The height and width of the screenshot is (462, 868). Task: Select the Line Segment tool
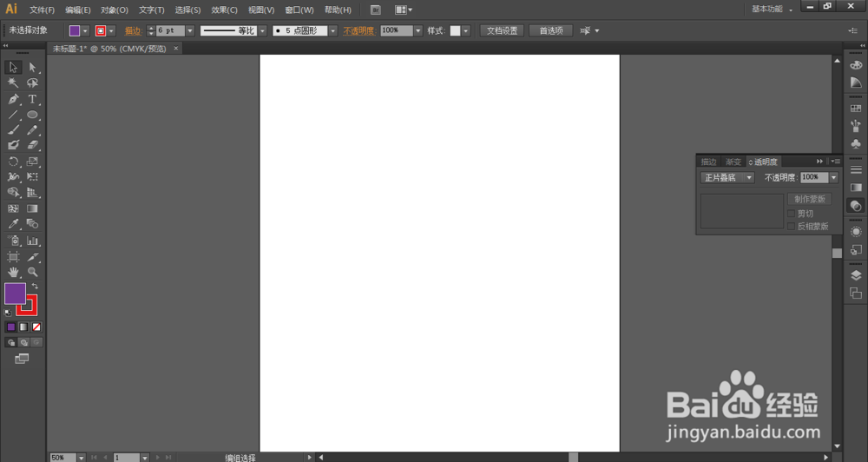[13, 115]
